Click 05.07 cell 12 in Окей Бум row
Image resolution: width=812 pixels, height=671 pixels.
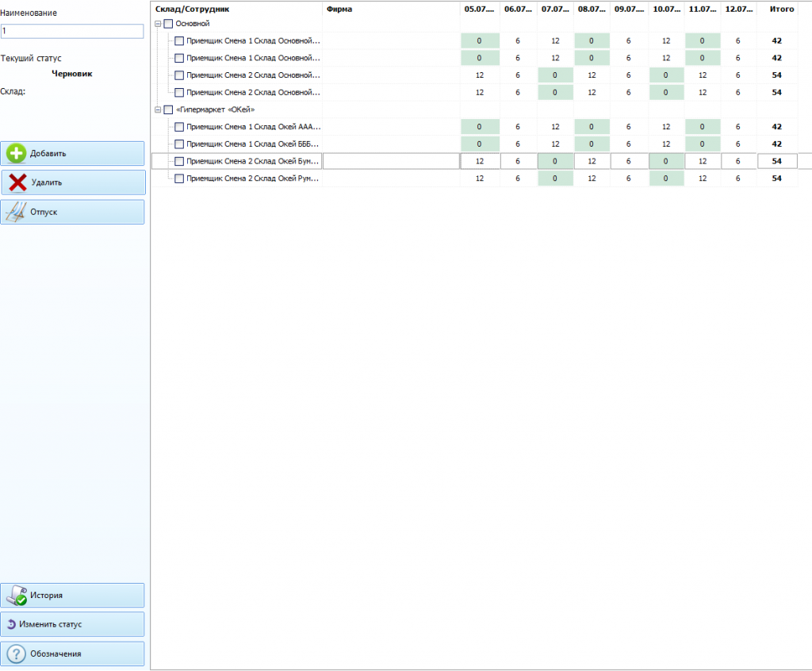pyautogui.click(x=480, y=161)
